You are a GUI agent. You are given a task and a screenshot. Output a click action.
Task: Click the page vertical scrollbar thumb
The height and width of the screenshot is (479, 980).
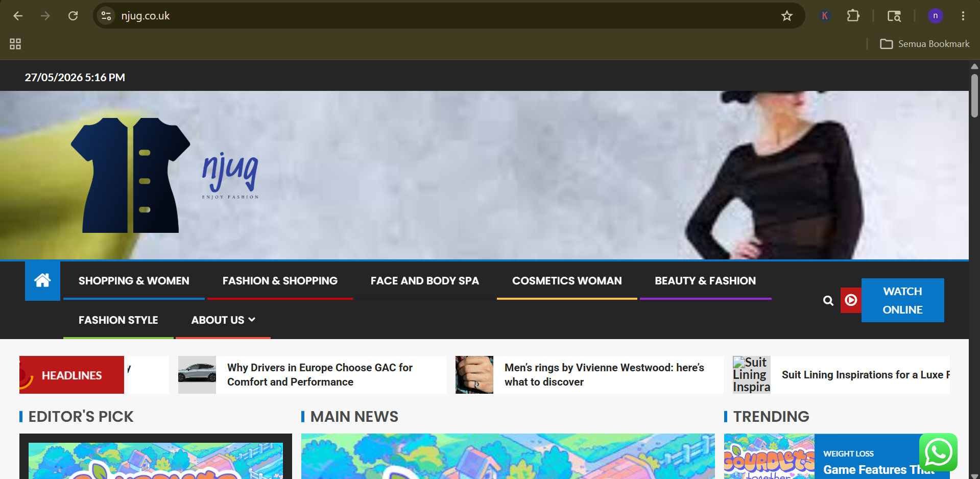(x=974, y=95)
